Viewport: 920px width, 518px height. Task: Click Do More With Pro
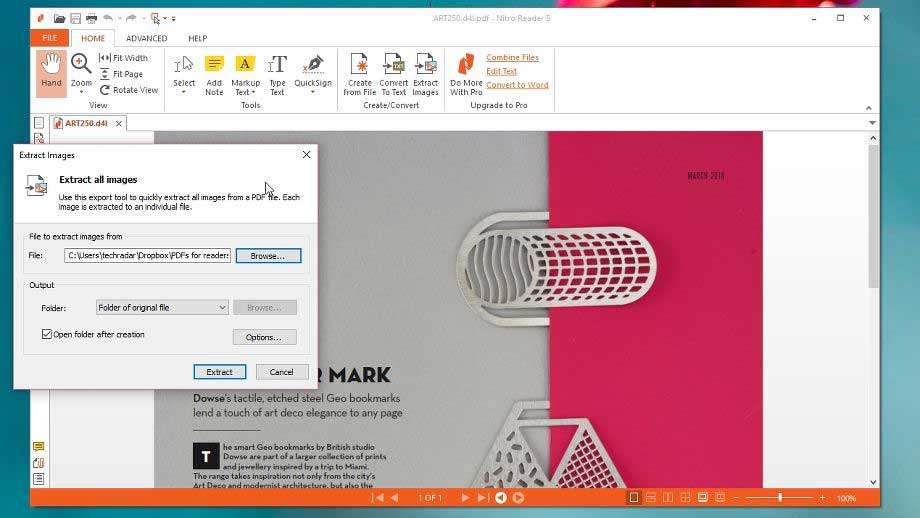(x=466, y=75)
